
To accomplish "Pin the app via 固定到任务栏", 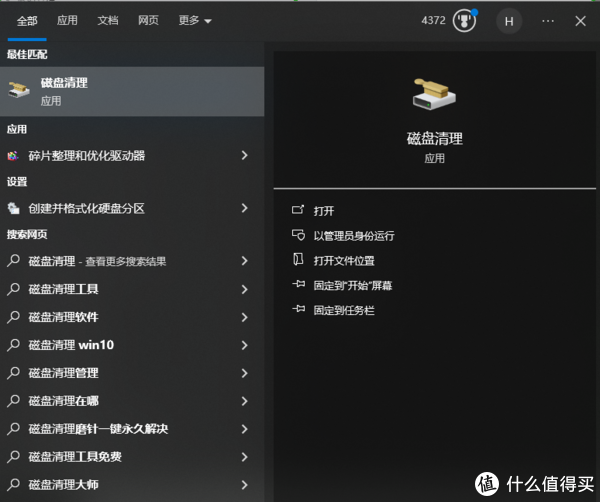I will pyautogui.click(x=343, y=311).
